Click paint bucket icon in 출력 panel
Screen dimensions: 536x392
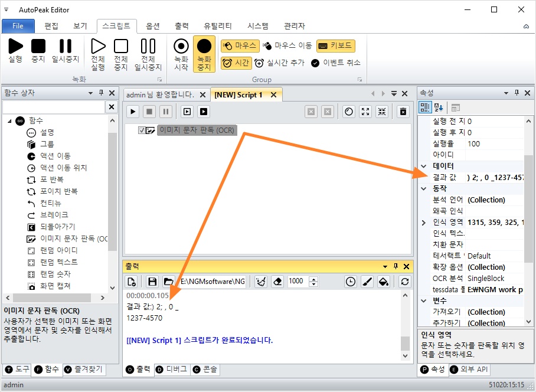pos(384,282)
